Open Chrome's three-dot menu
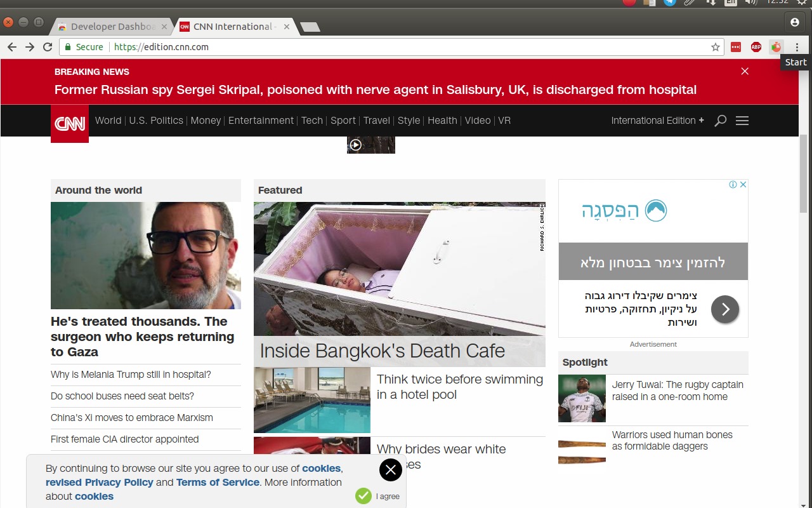The width and height of the screenshot is (812, 508). (797, 47)
